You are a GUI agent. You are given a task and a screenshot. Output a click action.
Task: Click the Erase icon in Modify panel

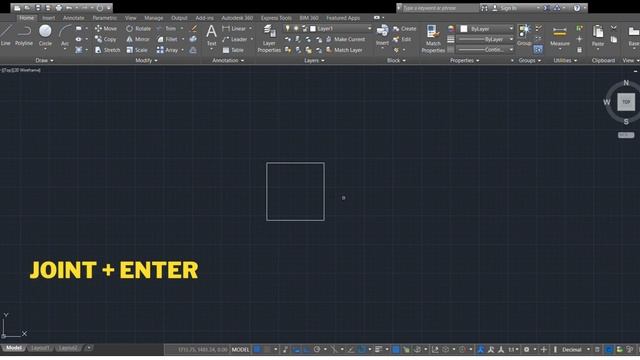pos(194,29)
